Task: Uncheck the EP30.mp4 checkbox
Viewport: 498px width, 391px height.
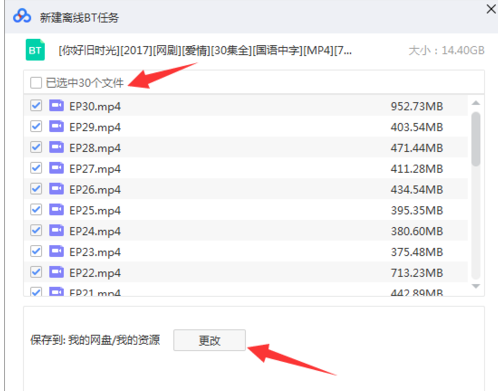Action: pyautogui.click(x=36, y=106)
